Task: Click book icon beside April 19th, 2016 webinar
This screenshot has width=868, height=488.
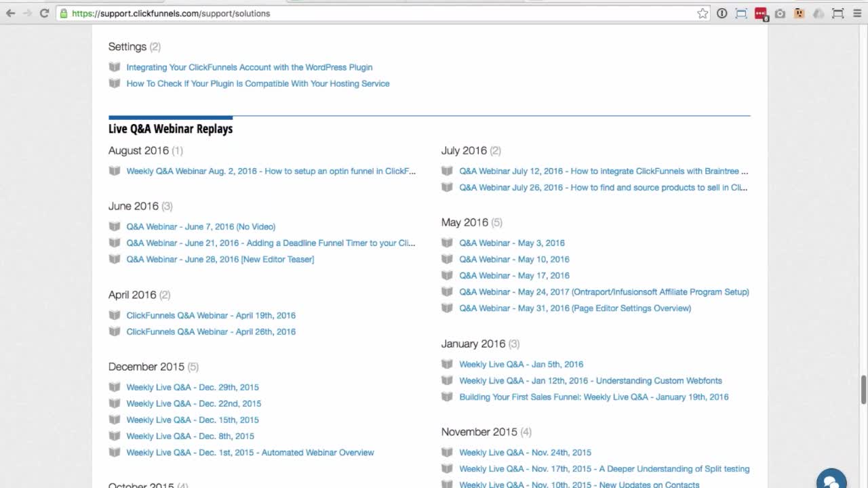Action: pos(115,315)
